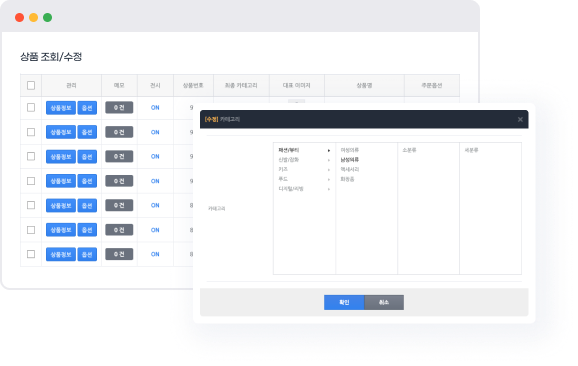Expand the 신발/잡화 category arrow
Viewport: 578px width, 366px height.
[329, 160]
